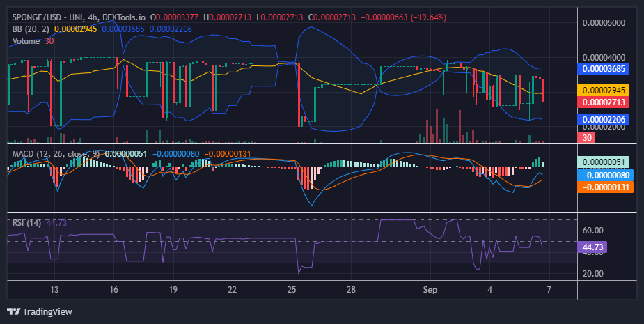
Task: Click date label 28 on time axis
Action: pos(351,289)
